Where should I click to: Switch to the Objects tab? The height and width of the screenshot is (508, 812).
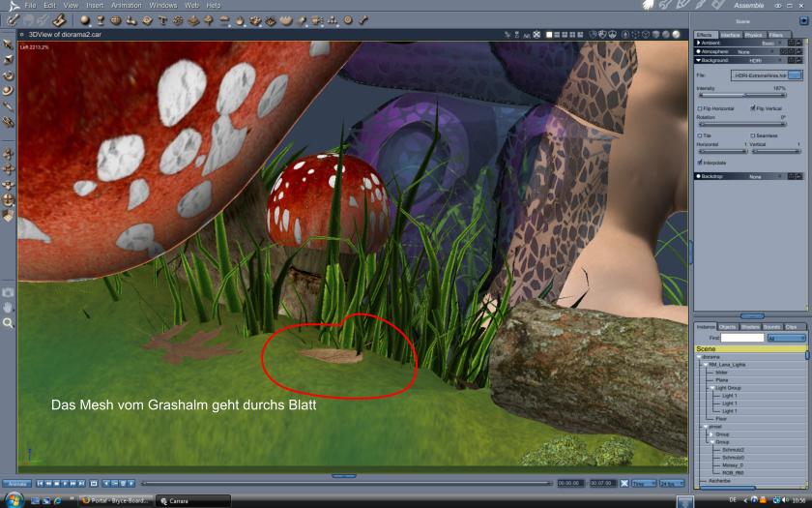[728, 327]
